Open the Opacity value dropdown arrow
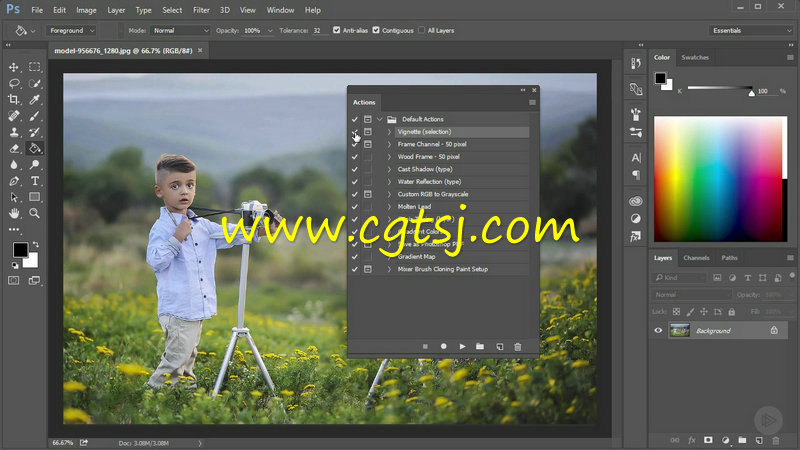 point(270,31)
